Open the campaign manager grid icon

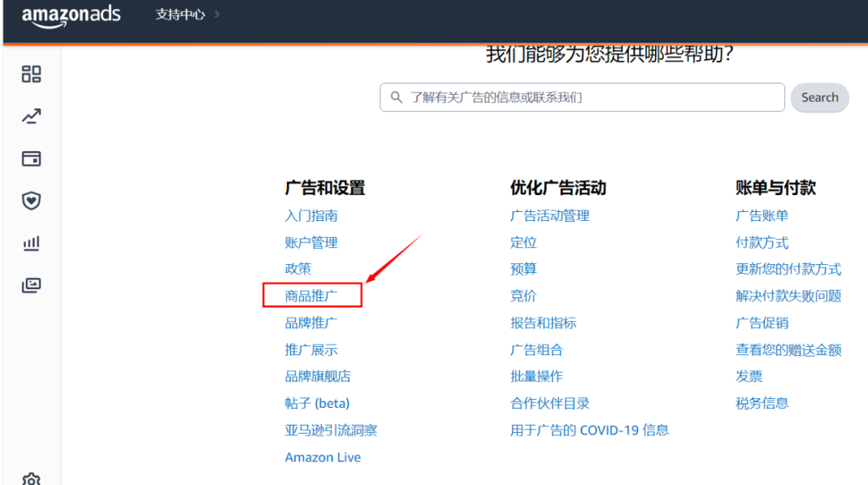(x=31, y=74)
